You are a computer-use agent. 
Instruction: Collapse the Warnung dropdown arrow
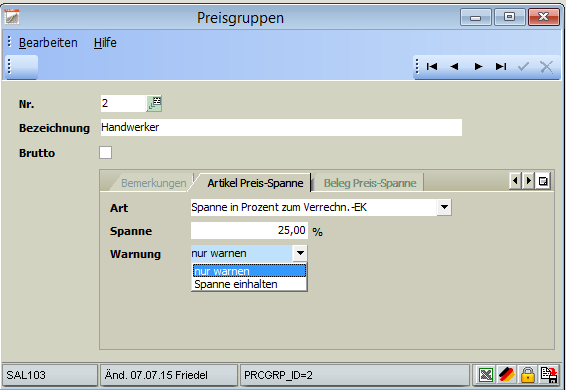[x=300, y=254]
